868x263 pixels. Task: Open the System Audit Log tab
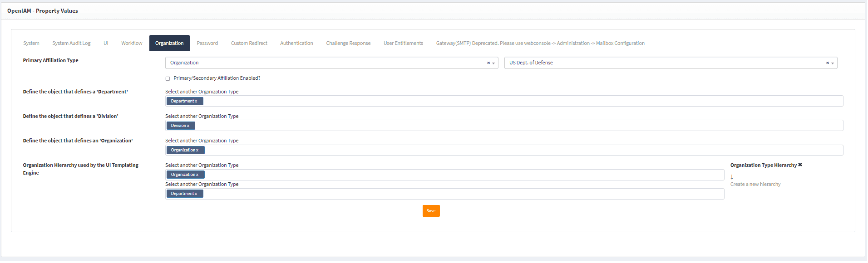pos(71,43)
